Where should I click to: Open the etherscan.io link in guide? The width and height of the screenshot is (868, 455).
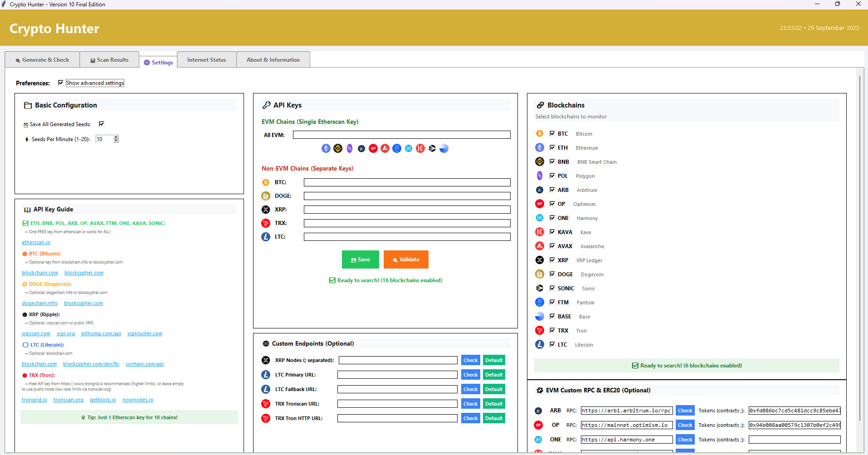tap(36, 243)
